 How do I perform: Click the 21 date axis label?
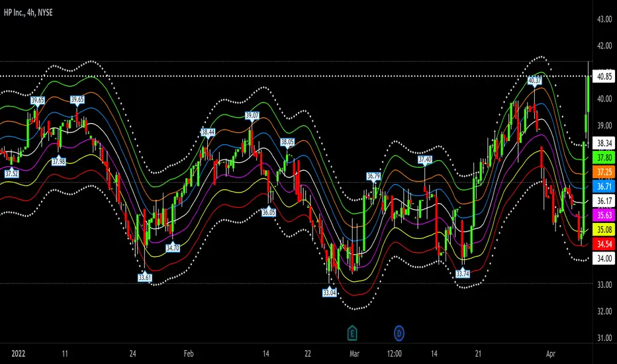pyautogui.click(x=478, y=353)
